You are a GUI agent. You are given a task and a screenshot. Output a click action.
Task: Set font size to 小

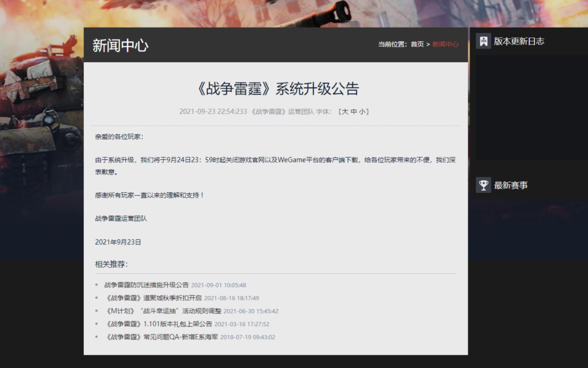coord(362,112)
